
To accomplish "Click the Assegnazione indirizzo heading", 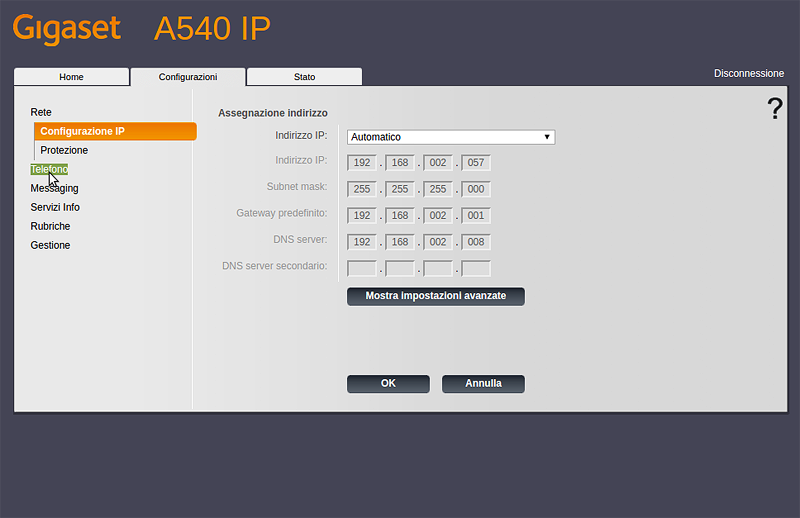I will coord(273,113).
